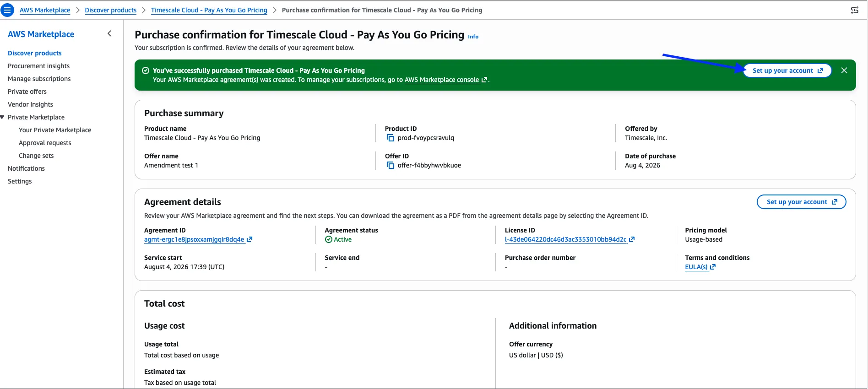The image size is (868, 389).
Task: Click Set up your account in green banner
Action: coord(787,70)
